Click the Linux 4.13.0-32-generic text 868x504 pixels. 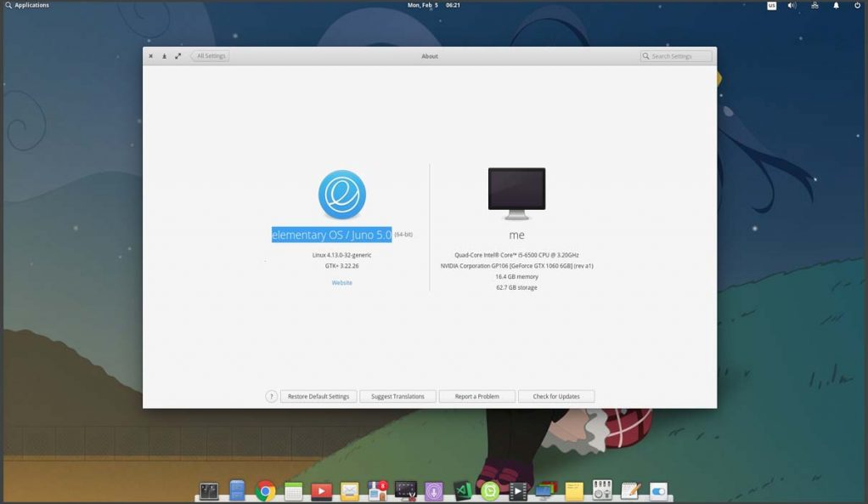point(341,255)
